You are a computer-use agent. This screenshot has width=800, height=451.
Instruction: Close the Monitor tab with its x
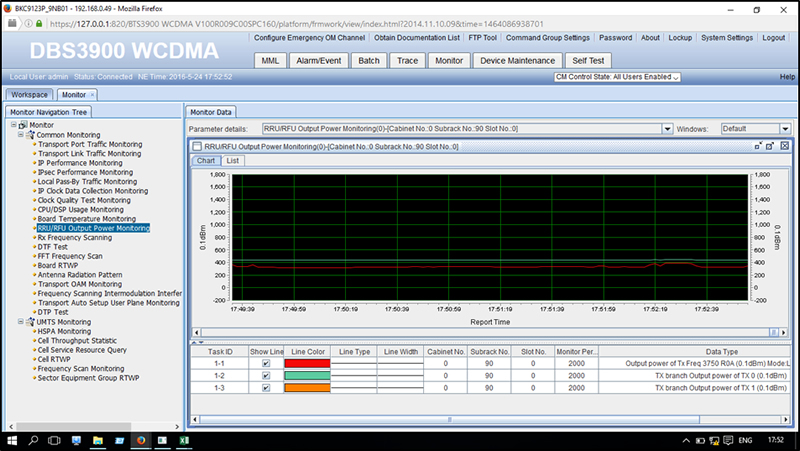(92, 95)
